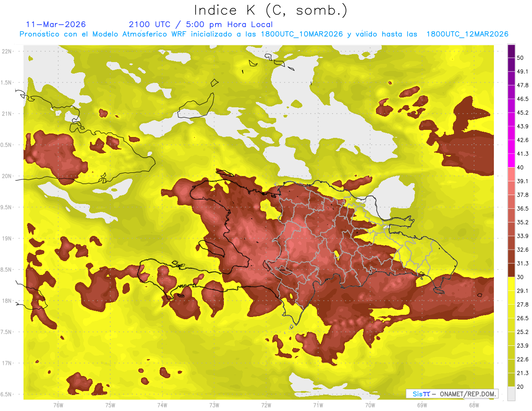Viewport: 532px width, 411px height.
Task: Click the 37.8 value on color scale
Action: pos(523,195)
